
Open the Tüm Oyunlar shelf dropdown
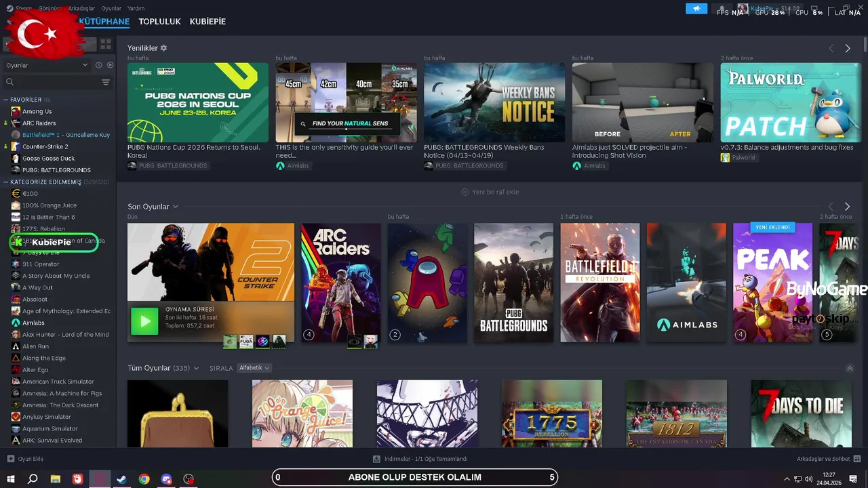196,368
